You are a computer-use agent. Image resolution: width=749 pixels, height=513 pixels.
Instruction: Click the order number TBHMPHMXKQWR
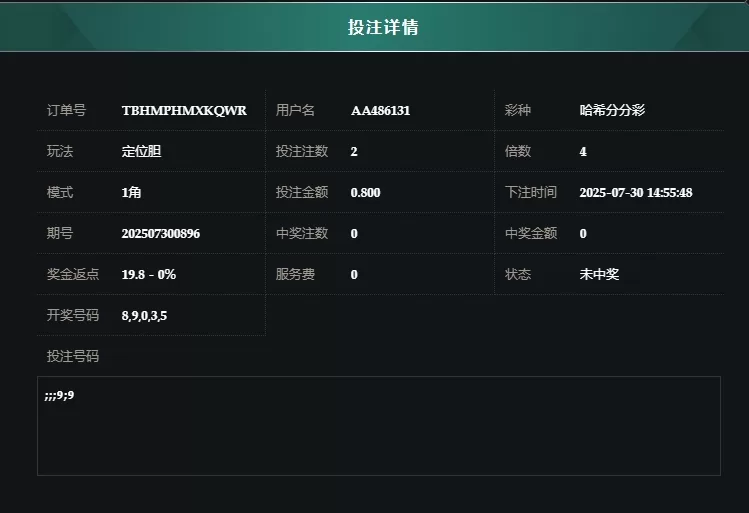[x=184, y=111]
